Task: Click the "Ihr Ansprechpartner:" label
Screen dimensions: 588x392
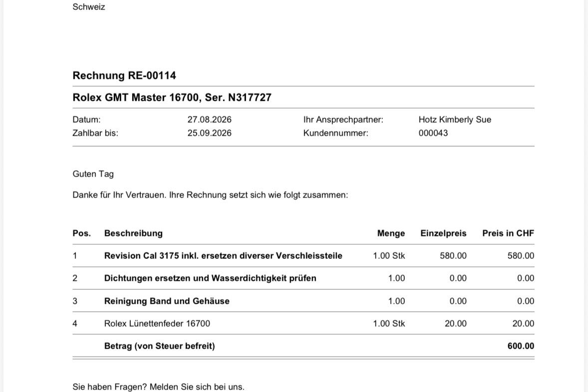Action: click(x=343, y=120)
